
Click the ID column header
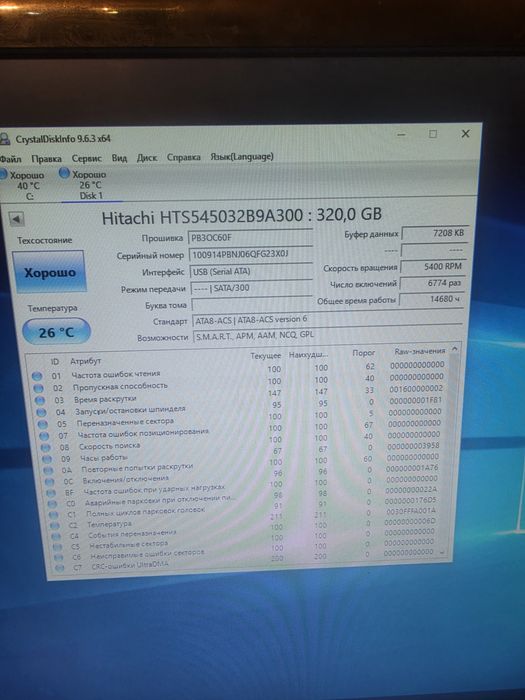[54, 362]
